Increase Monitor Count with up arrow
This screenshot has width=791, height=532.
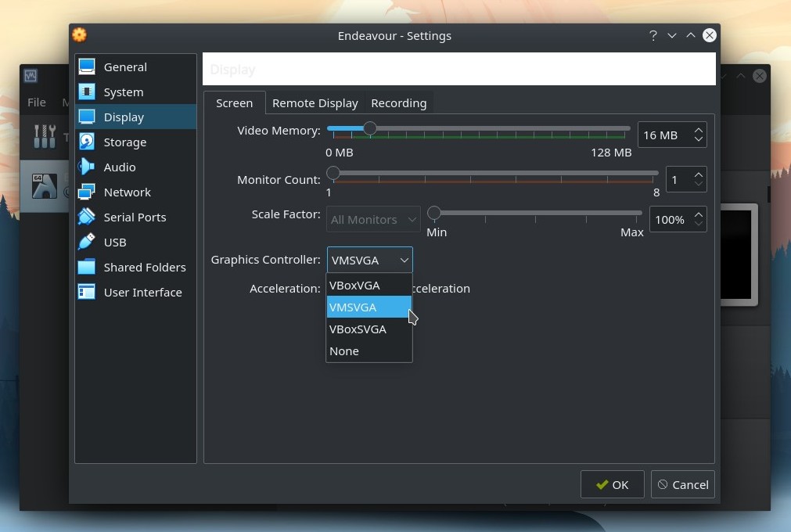coord(698,174)
